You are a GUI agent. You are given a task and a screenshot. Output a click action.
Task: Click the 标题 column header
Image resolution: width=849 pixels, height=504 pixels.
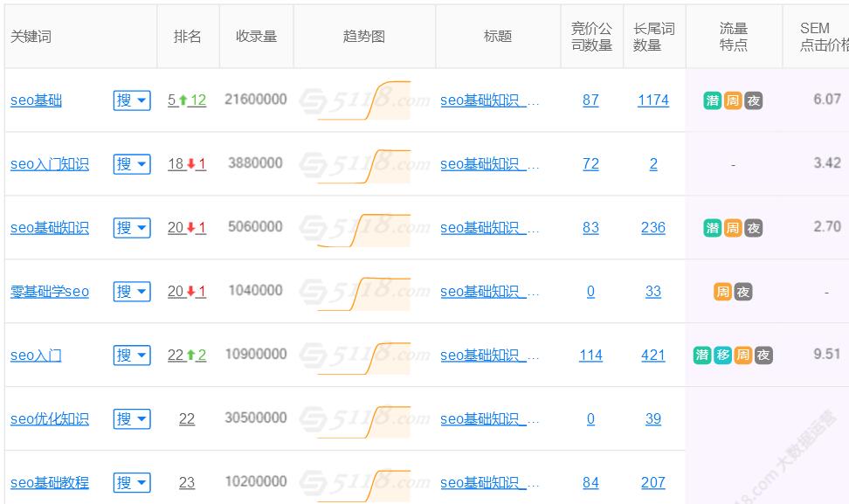pyautogui.click(x=498, y=37)
